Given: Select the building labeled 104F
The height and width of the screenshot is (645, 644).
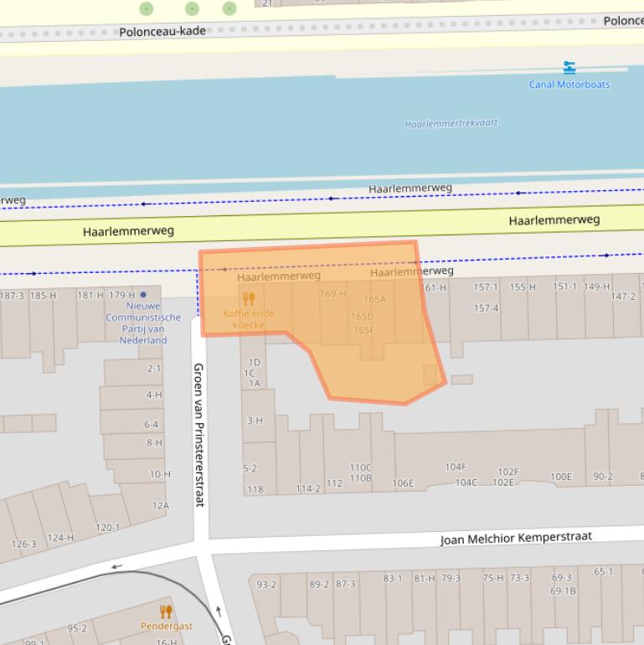Looking at the screenshot, I should tap(456, 467).
